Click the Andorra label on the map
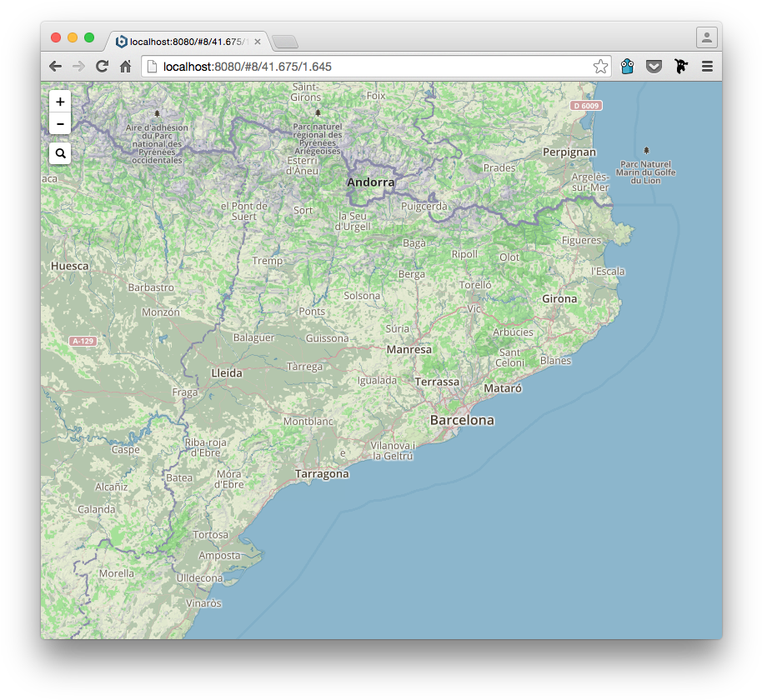Image resolution: width=762 pixels, height=700 pixels. pos(370,182)
